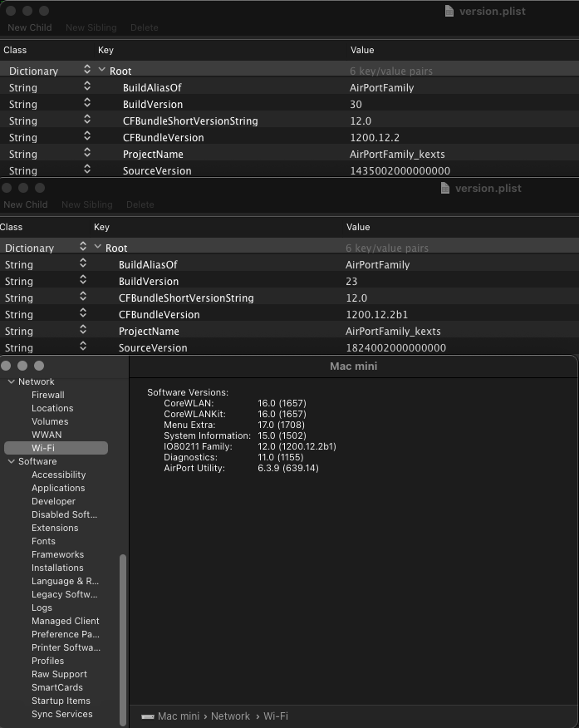Click Wi-Fi in the bottom path bar

(x=276, y=716)
